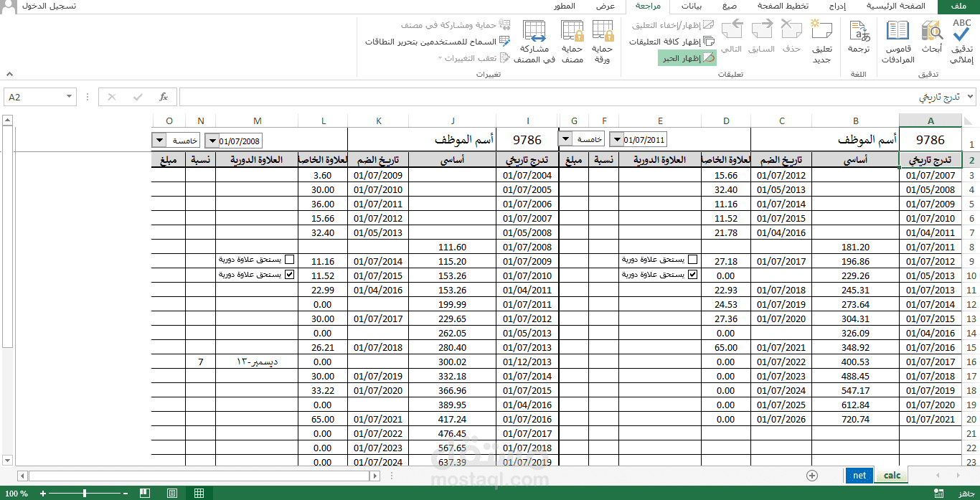This screenshot has width=980, height=500.
Task: Toggle show ink (إظهار الحبر)
Action: [687, 58]
